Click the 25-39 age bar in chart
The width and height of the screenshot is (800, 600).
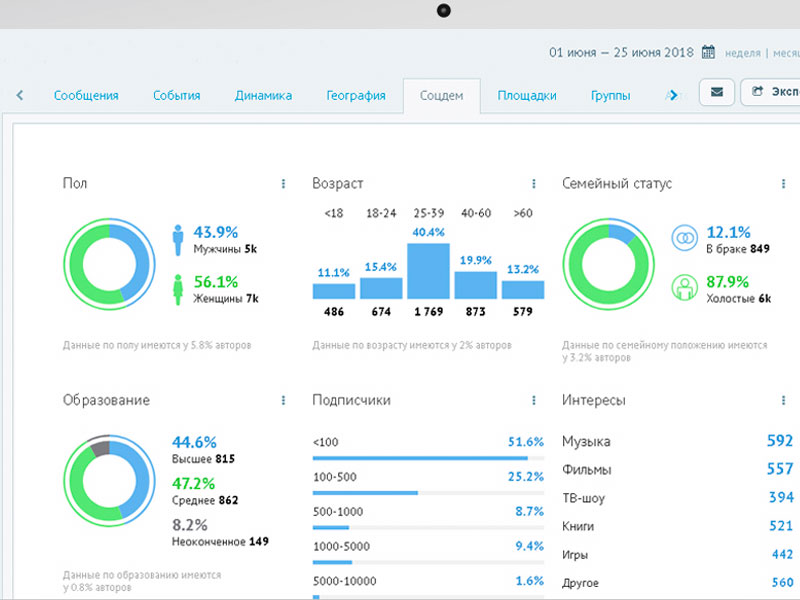429,271
